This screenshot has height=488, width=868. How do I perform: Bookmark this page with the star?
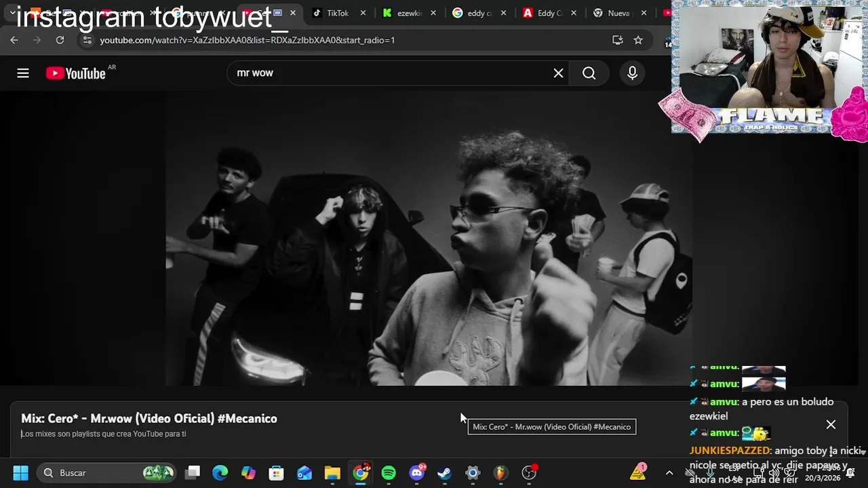tap(638, 40)
